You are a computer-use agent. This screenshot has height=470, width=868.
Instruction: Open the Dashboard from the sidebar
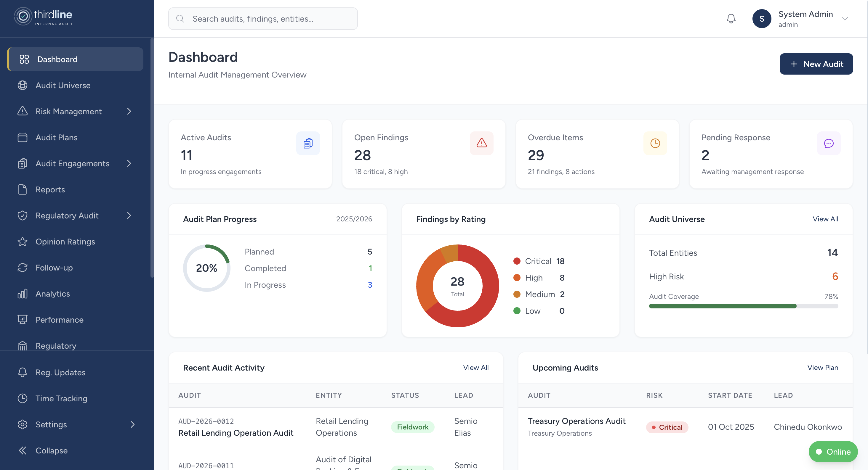tap(57, 59)
